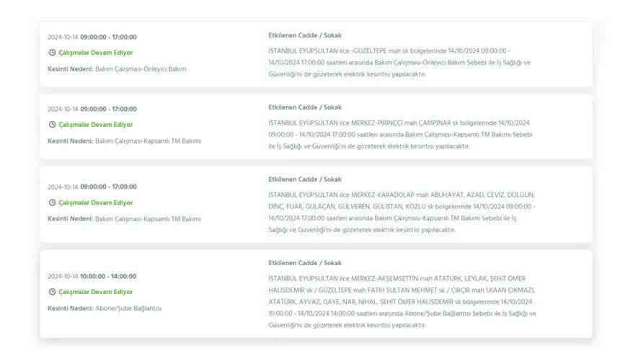Click the 'Bakım Çalışması-Önleyici Bakım' outage reason
This screenshot has height=364, width=620.
pos(141,69)
